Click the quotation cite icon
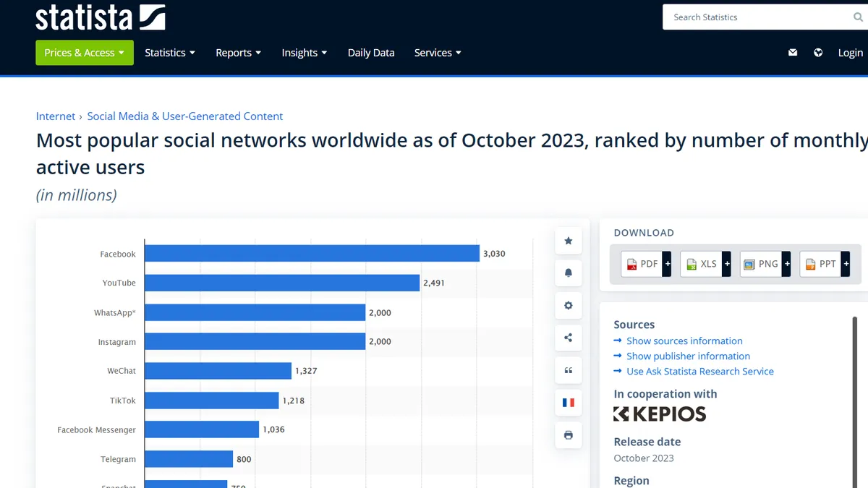The width and height of the screenshot is (868, 488). point(569,370)
